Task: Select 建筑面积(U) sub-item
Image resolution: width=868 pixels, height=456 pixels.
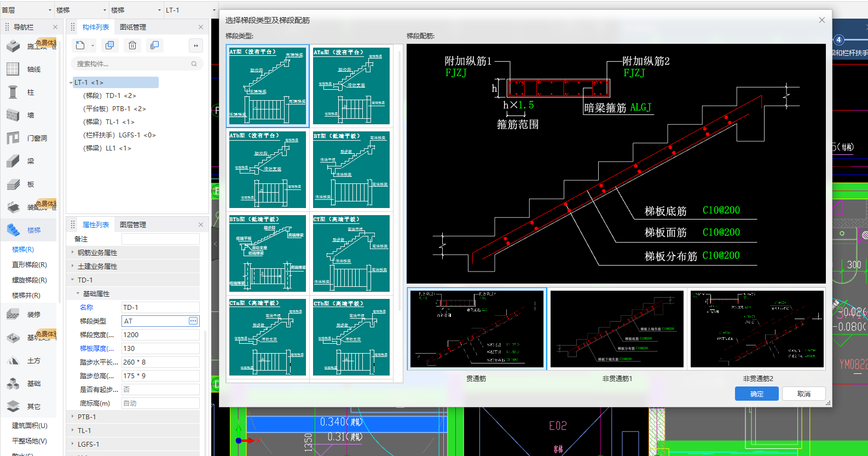Action: [x=30, y=425]
